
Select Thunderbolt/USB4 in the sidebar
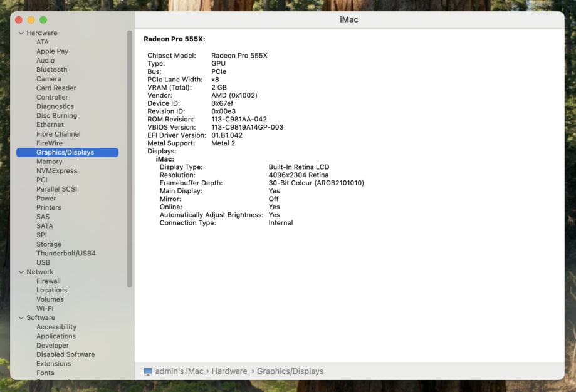pyautogui.click(x=66, y=253)
